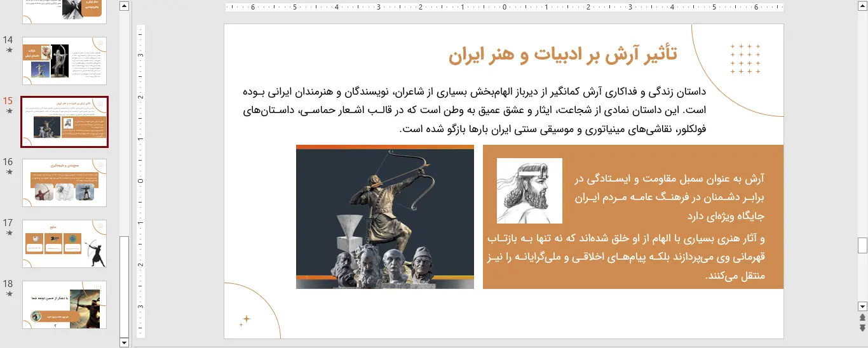Click the star icon beneath slide number 17
Viewport: 868px width, 348px height.
(8, 233)
